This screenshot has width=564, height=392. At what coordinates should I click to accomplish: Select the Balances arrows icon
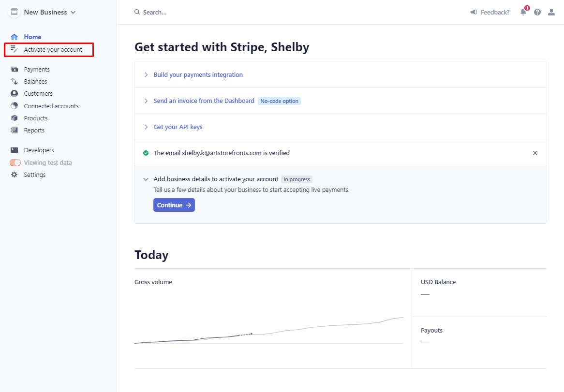click(15, 82)
